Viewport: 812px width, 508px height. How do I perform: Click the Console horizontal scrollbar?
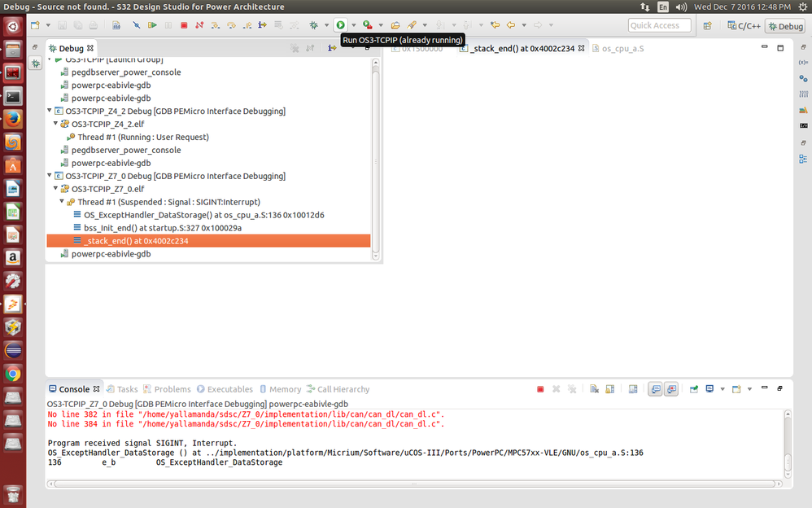pyautogui.click(x=414, y=484)
